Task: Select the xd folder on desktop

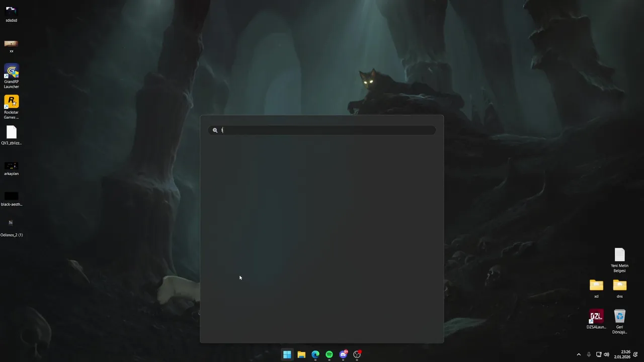Action: 596,289
